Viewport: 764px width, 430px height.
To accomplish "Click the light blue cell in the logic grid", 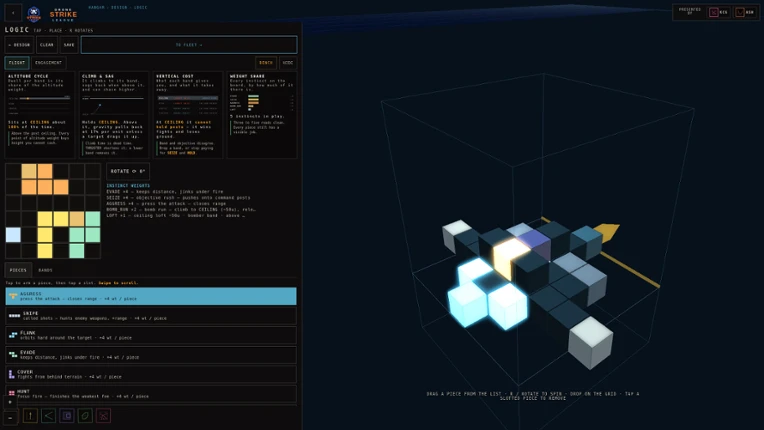I will click(x=13, y=235).
